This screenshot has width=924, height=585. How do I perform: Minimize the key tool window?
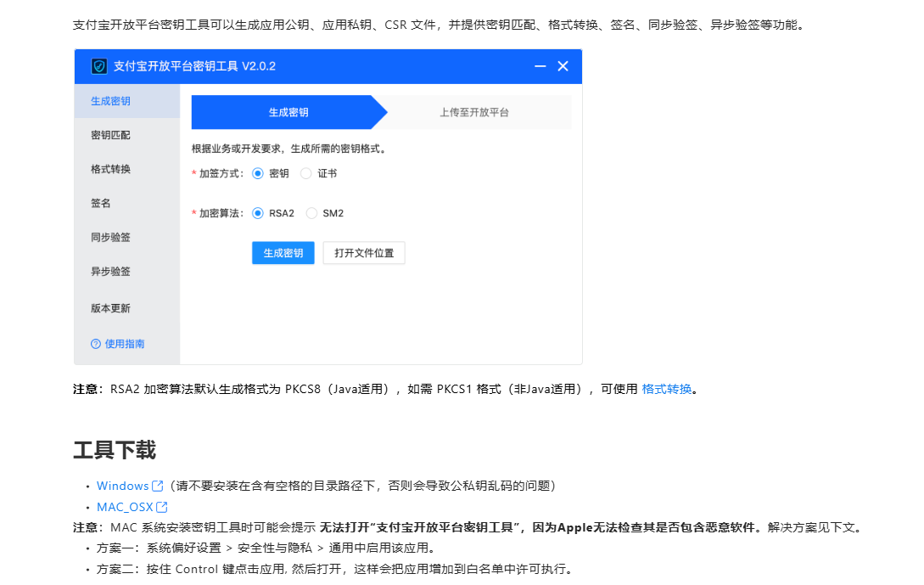[540, 66]
